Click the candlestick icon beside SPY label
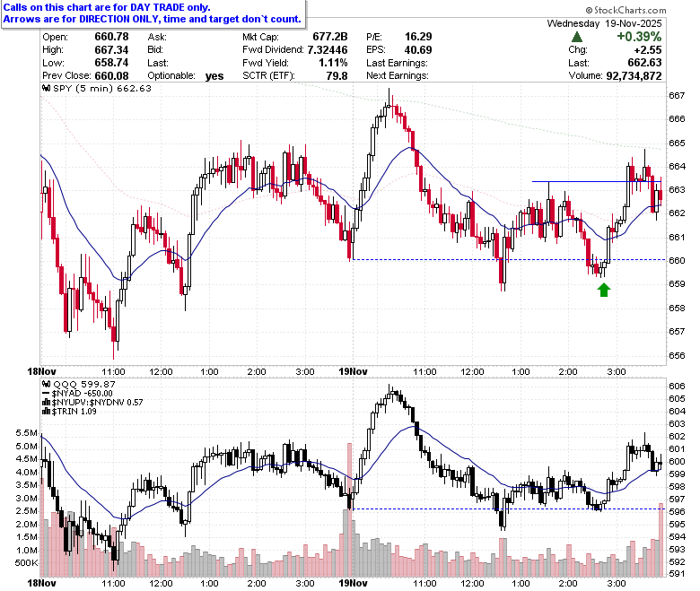700x591 pixels. [x=46, y=88]
